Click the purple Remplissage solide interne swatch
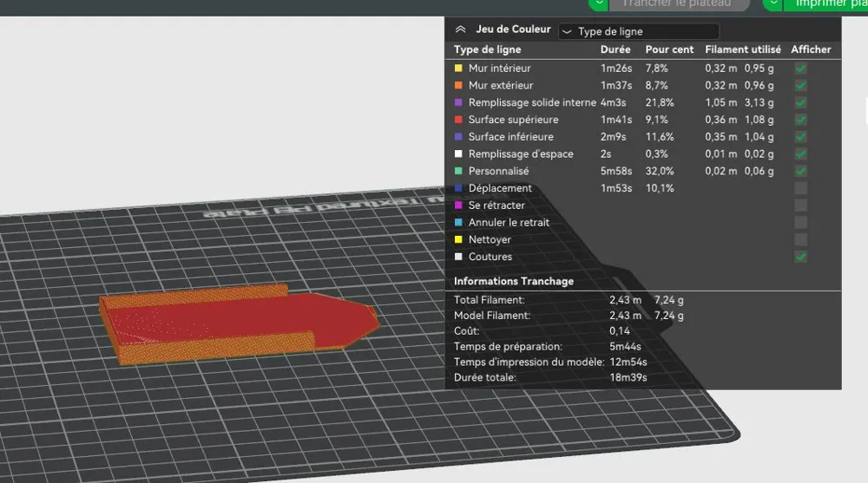The image size is (868, 483). [458, 102]
